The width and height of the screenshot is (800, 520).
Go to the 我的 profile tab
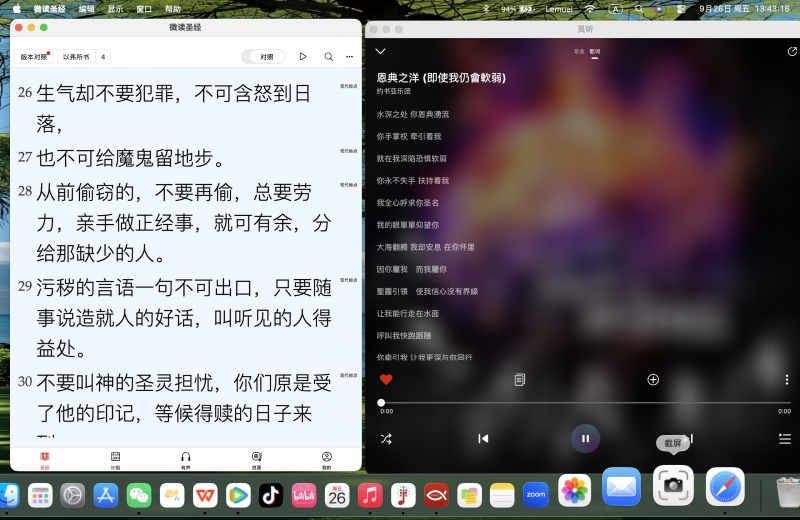(x=326, y=459)
